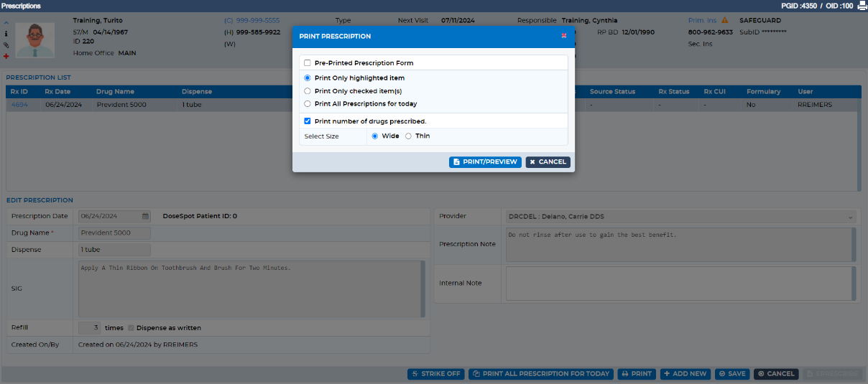The width and height of the screenshot is (868, 384).
Task: Click the Prescription Date field
Action: pos(114,216)
